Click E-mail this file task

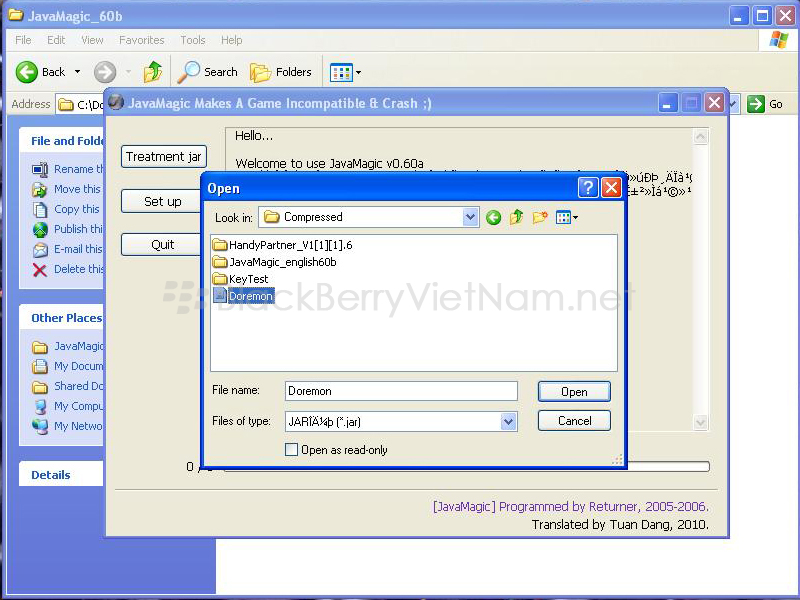click(x=67, y=249)
